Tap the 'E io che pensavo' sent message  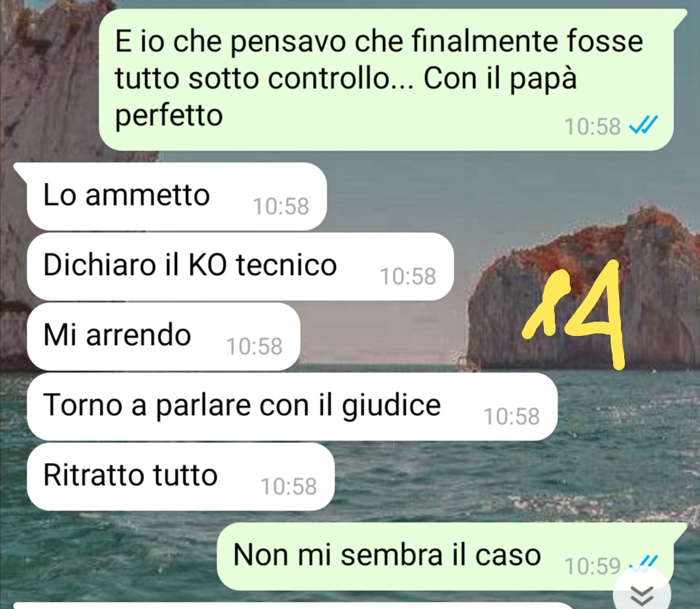386,80
